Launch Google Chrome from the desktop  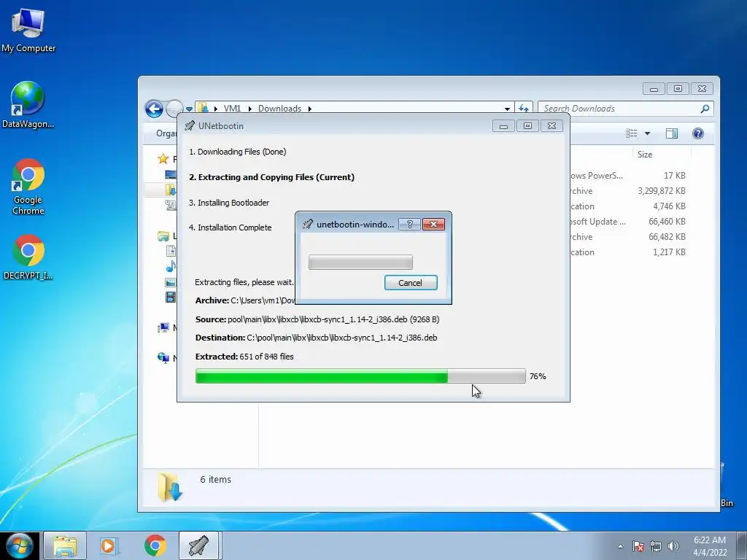point(28,187)
